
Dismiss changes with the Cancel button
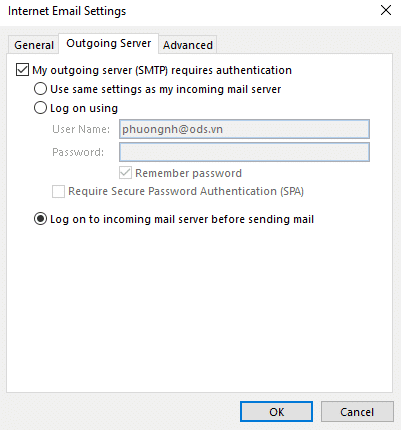coord(357,412)
